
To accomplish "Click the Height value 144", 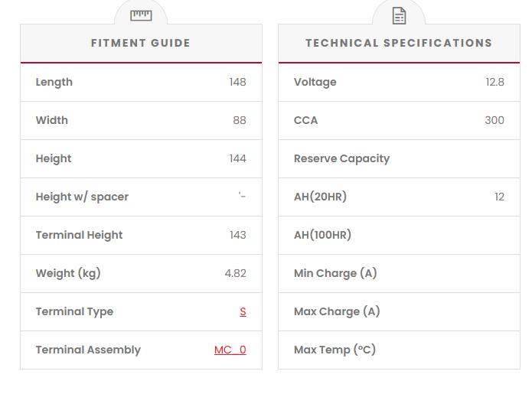I will (237, 158).
